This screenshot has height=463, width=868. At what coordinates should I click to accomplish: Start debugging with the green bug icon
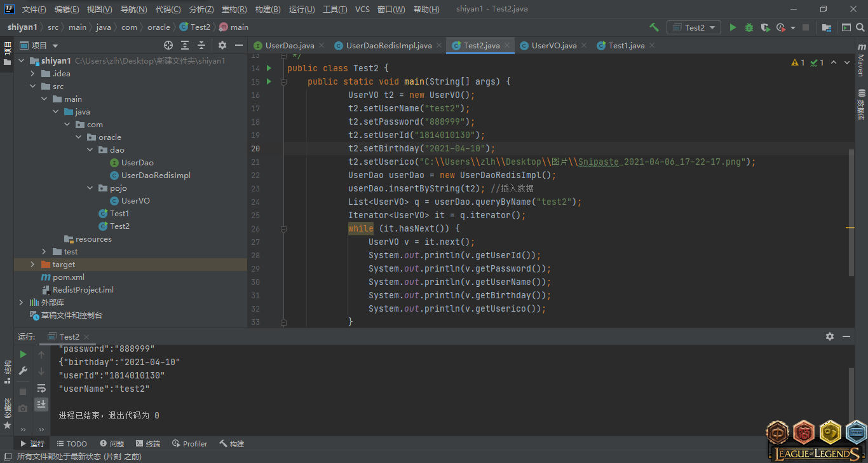click(x=749, y=27)
